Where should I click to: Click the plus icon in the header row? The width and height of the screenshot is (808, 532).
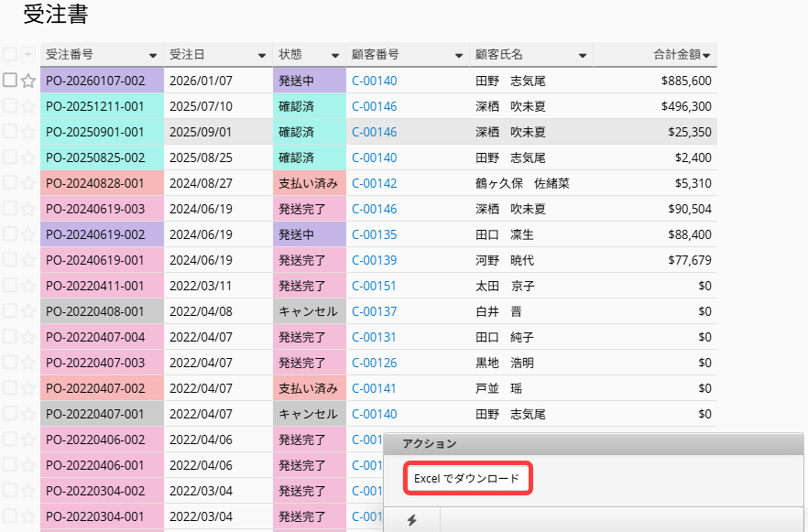(27, 55)
